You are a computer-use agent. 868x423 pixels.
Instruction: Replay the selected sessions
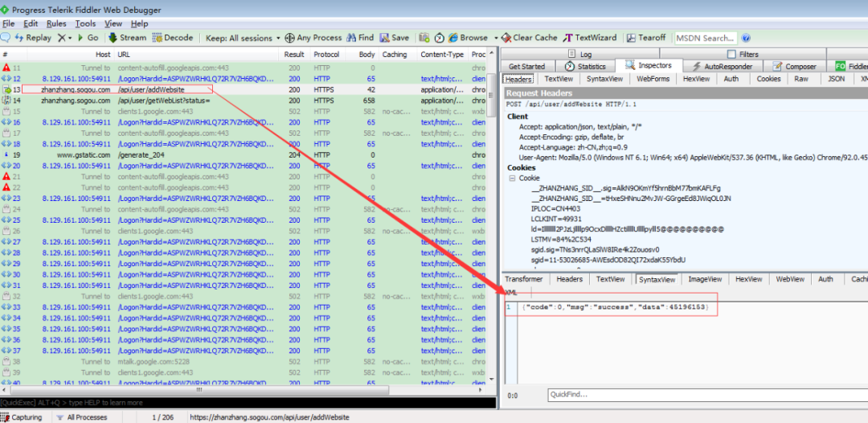[33, 38]
